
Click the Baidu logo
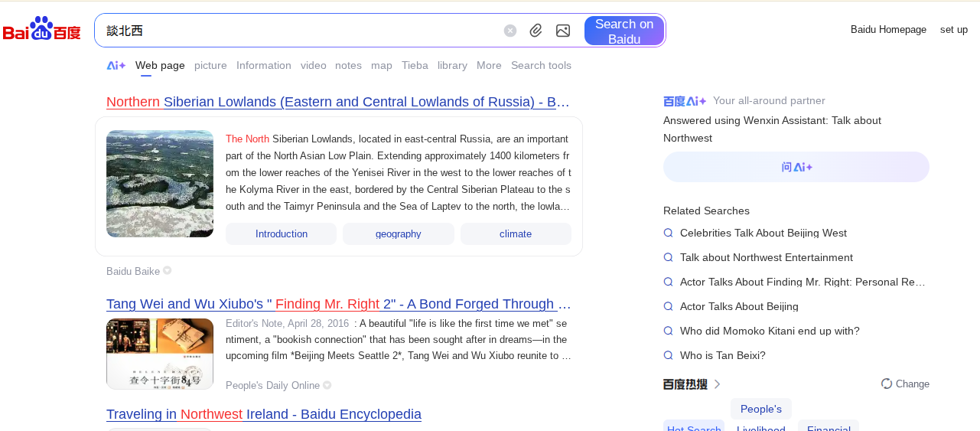42,30
